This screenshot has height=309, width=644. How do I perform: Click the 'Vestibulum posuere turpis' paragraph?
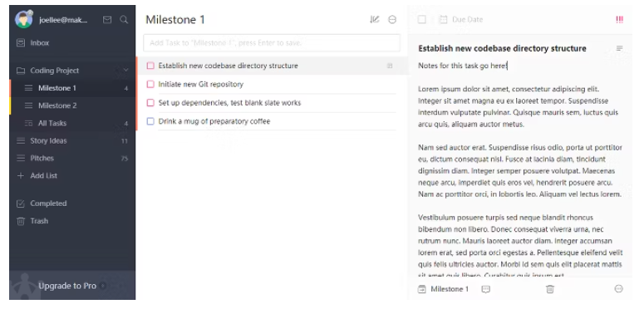click(x=520, y=246)
